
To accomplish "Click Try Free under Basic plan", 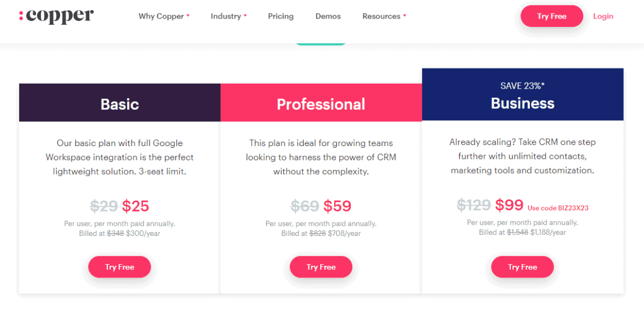I will click(120, 267).
